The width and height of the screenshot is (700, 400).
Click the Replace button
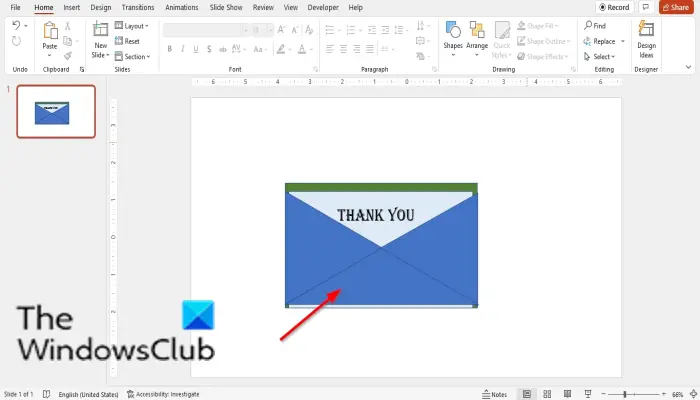coord(600,41)
